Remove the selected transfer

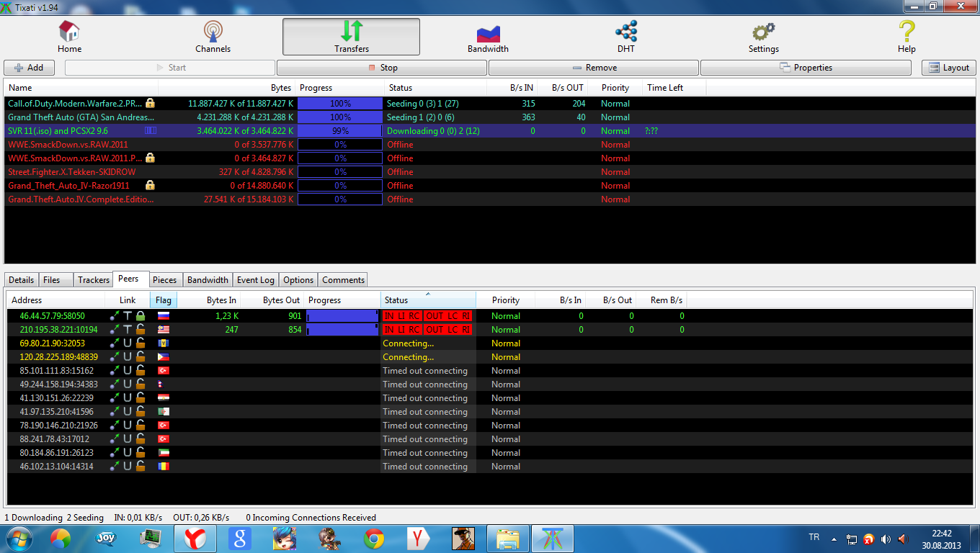coord(594,68)
